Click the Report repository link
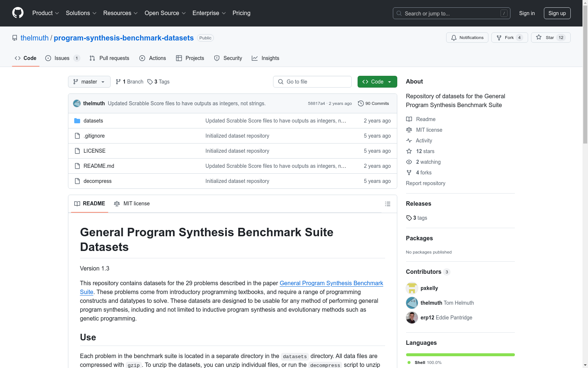This screenshot has height=368, width=588. (426, 183)
